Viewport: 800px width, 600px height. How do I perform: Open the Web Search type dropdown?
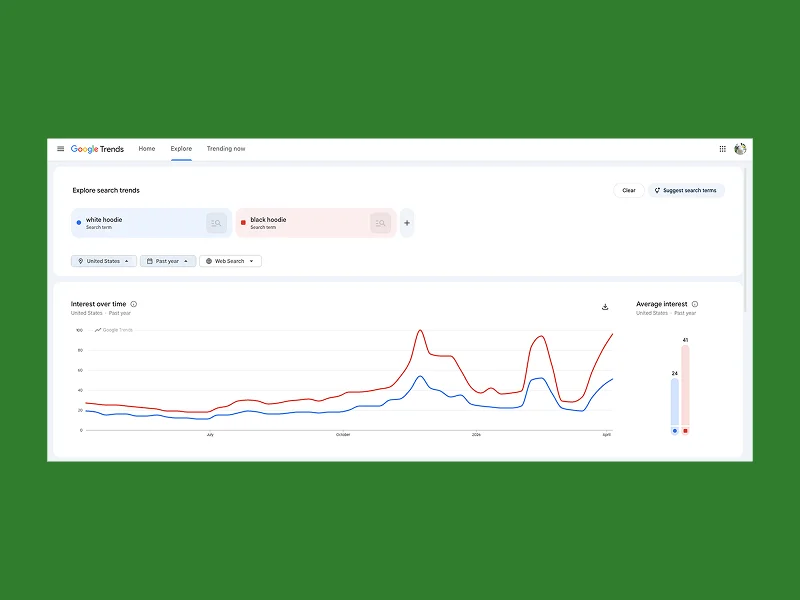[230, 261]
